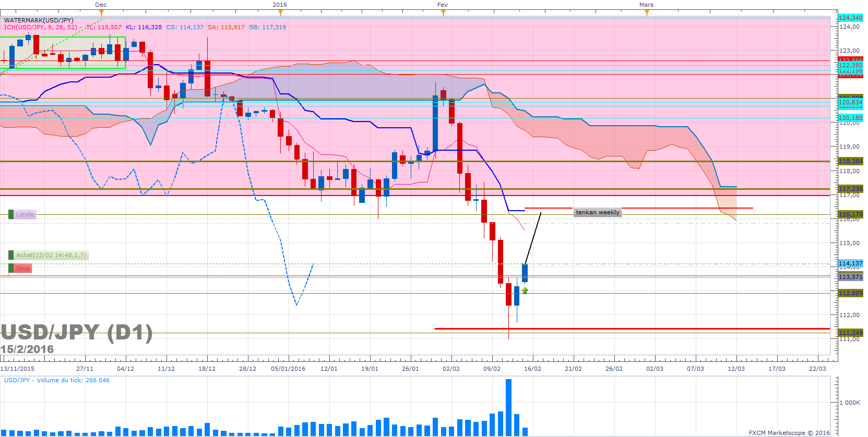Click the orange 2016 year marker triangle

pyautogui.click(x=280, y=13)
